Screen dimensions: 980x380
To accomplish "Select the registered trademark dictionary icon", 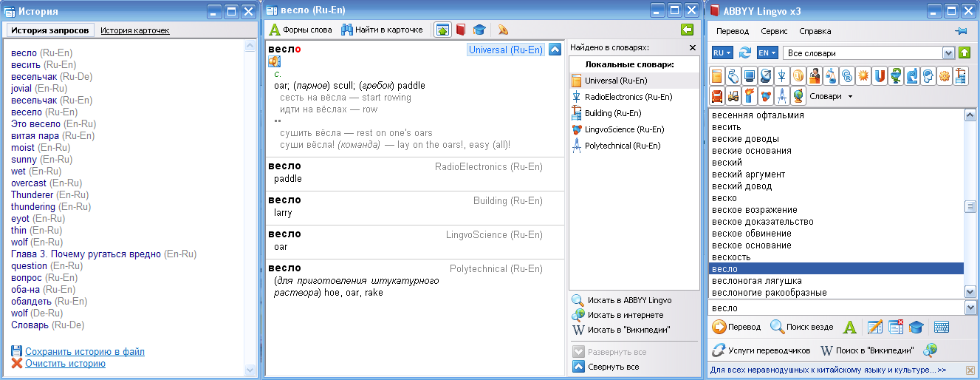I will click(x=847, y=75).
